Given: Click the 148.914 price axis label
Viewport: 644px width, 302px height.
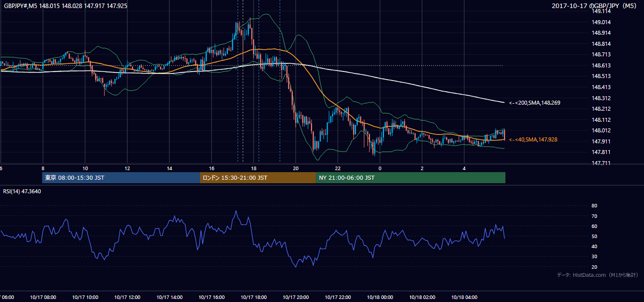Looking at the screenshot, I should (x=601, y=33).
